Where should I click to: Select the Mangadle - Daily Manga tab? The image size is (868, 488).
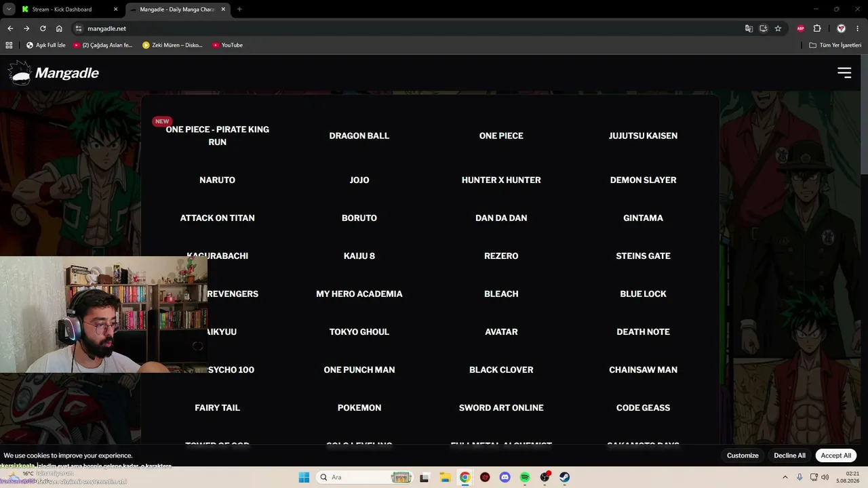tap(178, 9)
